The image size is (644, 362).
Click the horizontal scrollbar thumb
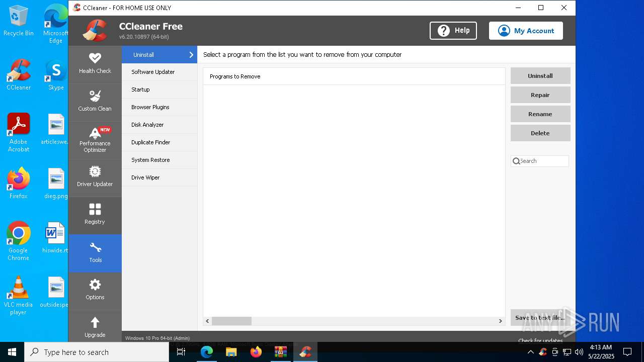pos(231,321)
